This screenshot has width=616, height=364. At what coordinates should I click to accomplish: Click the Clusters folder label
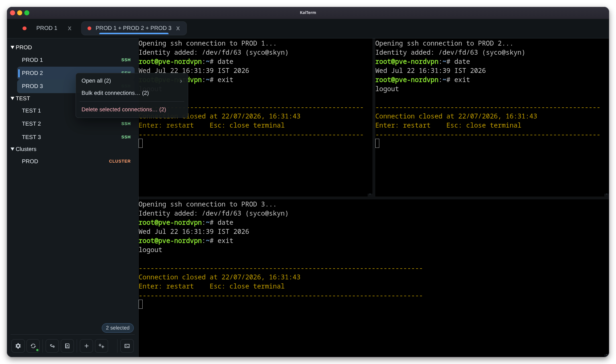[26, 149]
